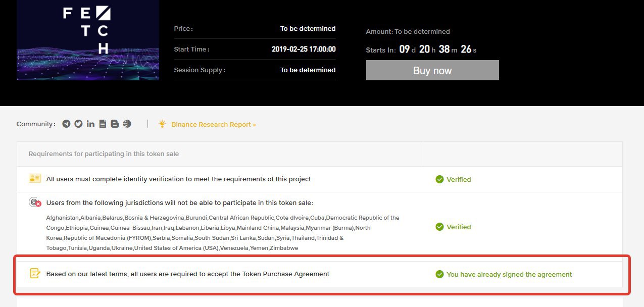Screen dimensions: 644x307
Task: Click the Session Supply 'To be determined' value
Action: pyautogui.click(x=308, y=70)
